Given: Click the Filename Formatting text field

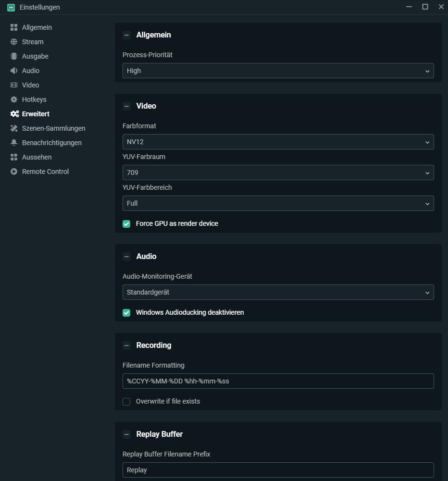Looking at the screenshot, I should 278,381.
